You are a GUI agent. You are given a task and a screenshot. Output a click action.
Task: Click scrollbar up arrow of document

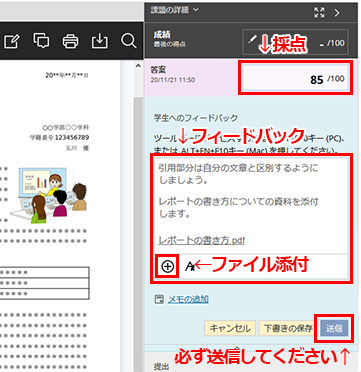pyautogui.click(x=138, y=66)
